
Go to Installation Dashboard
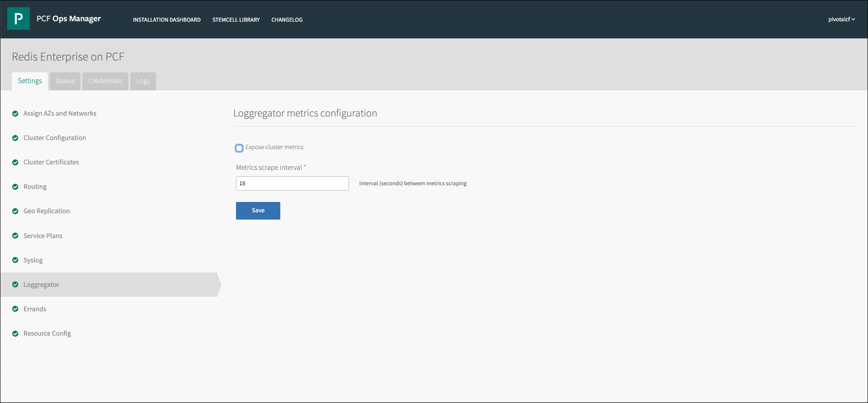[x=167, y=20]
